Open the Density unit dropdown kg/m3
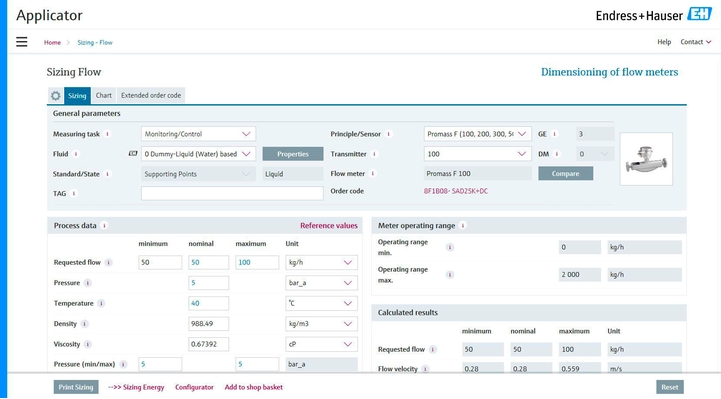 tap(321, 324)
